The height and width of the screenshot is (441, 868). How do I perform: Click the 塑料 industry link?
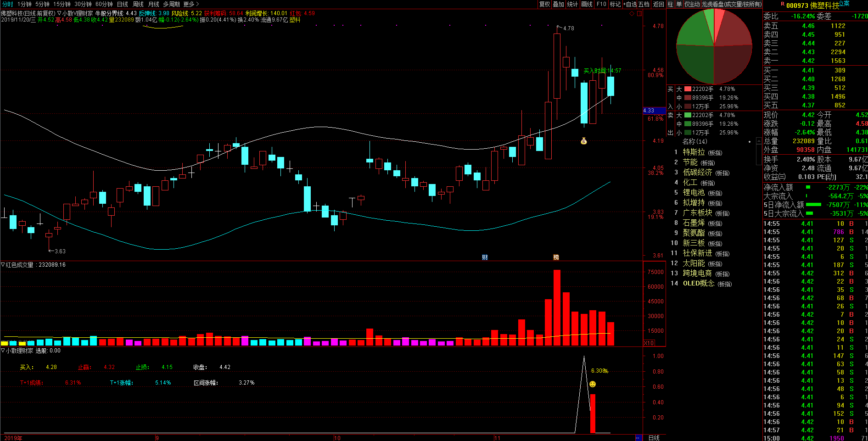pyautogui.click(x=295, y=20)
